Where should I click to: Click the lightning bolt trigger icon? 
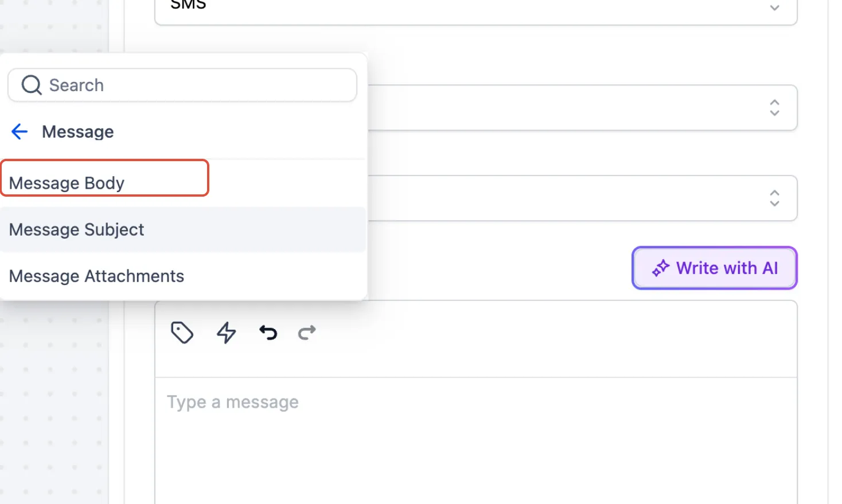(226, 333)
